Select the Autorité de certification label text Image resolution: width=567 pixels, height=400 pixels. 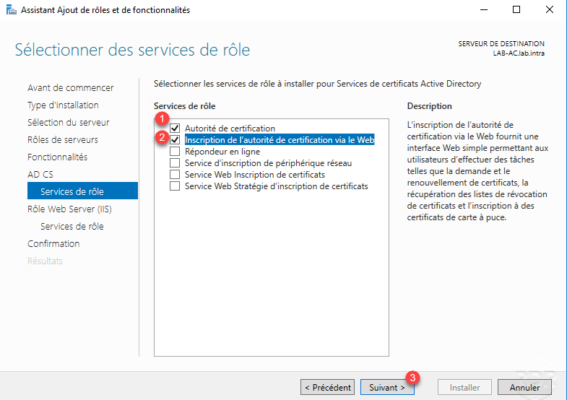(230, 128)
